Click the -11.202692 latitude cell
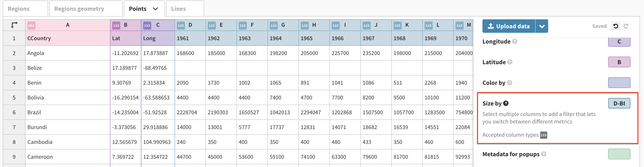644x167 pixels. coord(125,53)
